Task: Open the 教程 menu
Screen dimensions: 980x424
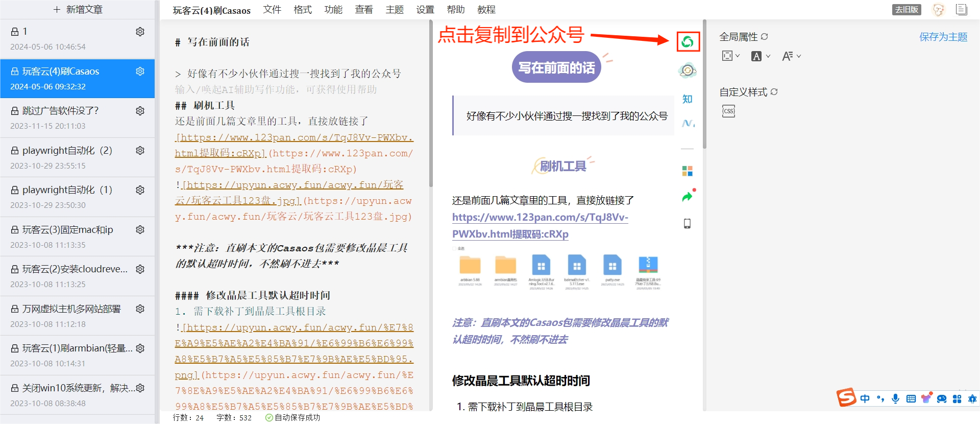Action: pos(486,9)
